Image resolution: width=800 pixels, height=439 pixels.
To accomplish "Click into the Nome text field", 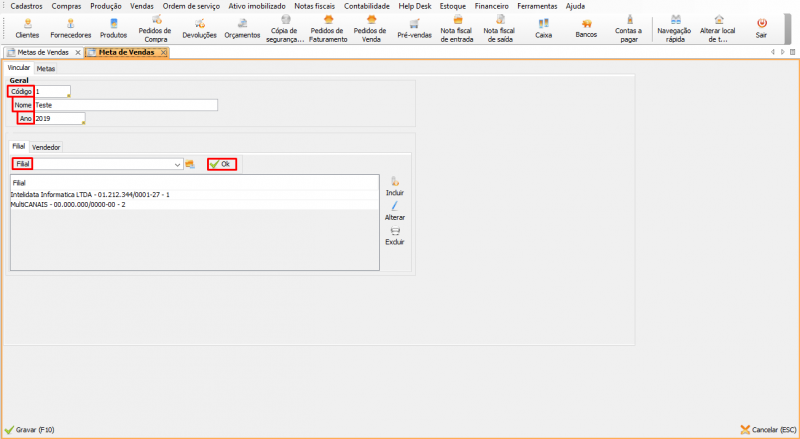I will [125, 104].
